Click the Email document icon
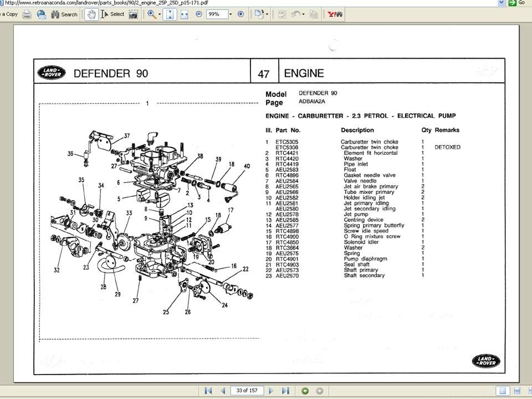This screenshot has height=399, width=532. 42,14
